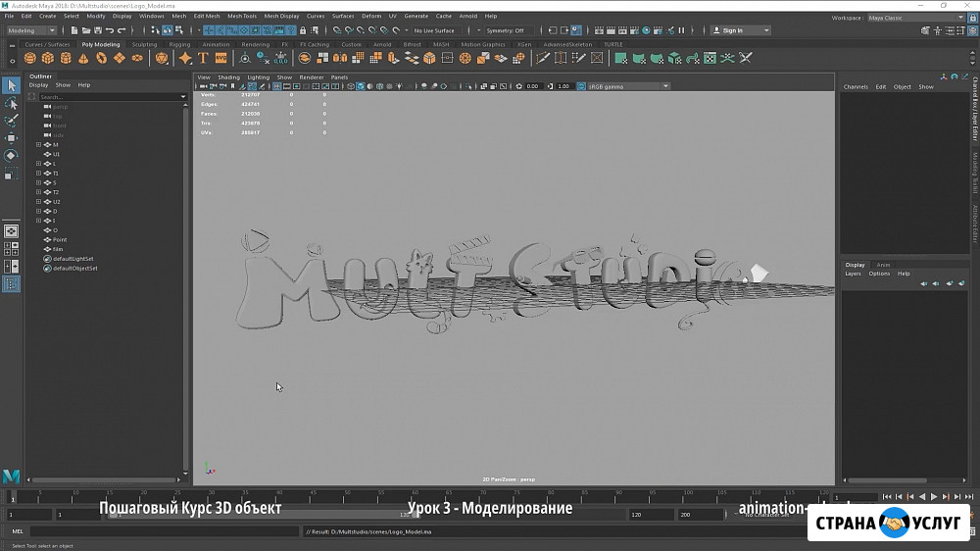This screenshot has height=551, width=980.
Task: Switch to single perspective layout
Action: pyautogui.click(x=11, y=231)
